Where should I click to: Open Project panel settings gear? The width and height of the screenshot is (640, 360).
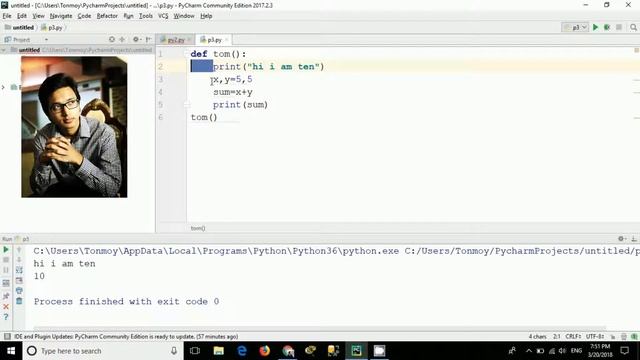136,39
